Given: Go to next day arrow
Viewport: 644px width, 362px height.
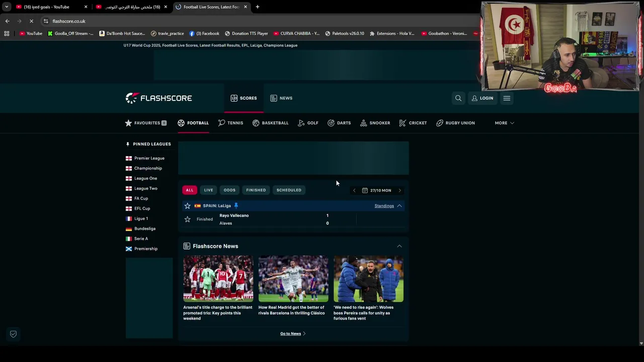Looking at the screenshot, I should pyautogui.click(x=400, y=191).
